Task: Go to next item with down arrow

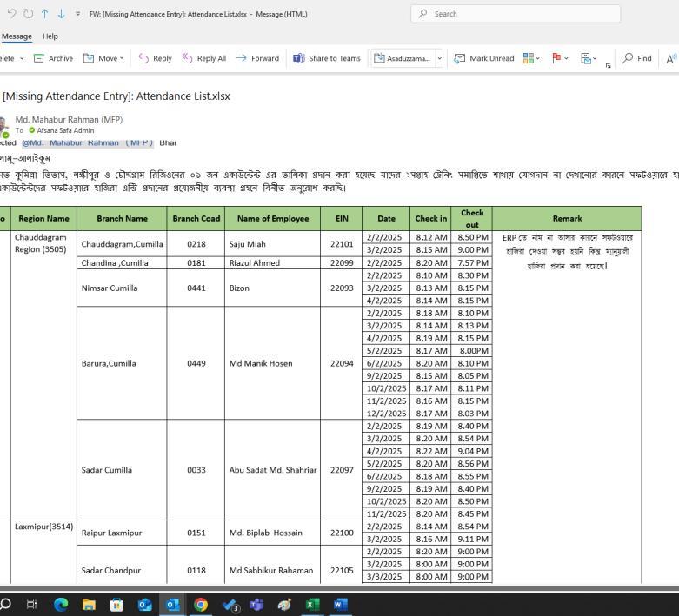Action: pos(61,14)
